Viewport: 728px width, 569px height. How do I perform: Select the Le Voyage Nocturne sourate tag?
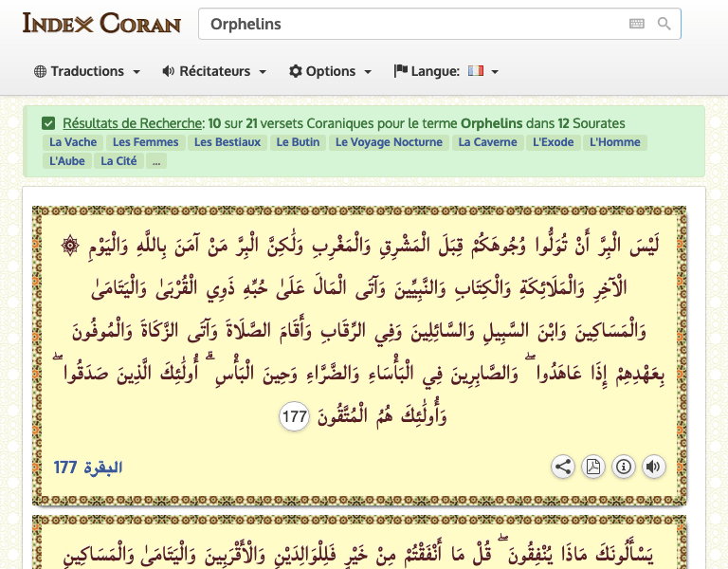[x=389, y=142]
